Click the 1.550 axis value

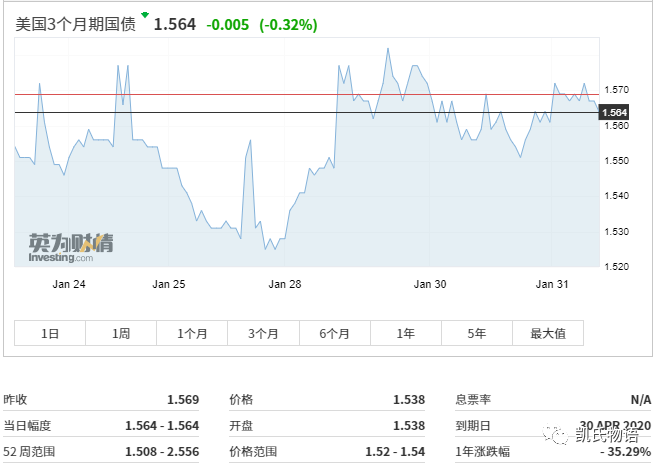(x=617, y=161)
